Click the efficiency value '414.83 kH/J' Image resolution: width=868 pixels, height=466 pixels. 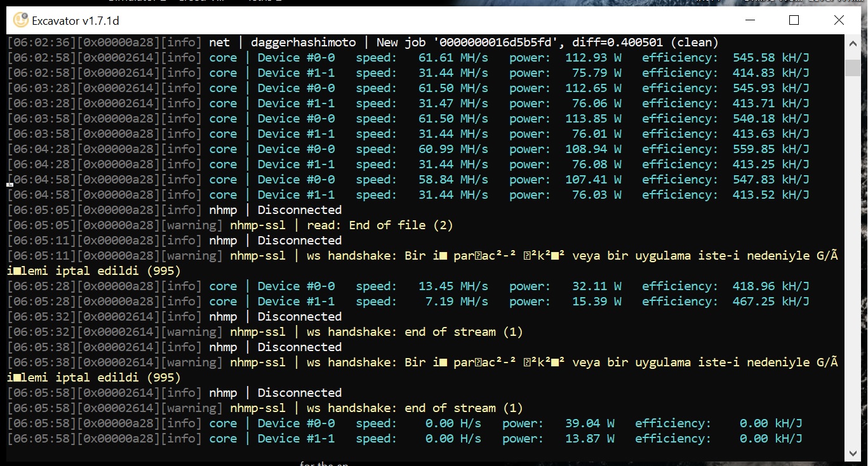[x=771, y=73]
